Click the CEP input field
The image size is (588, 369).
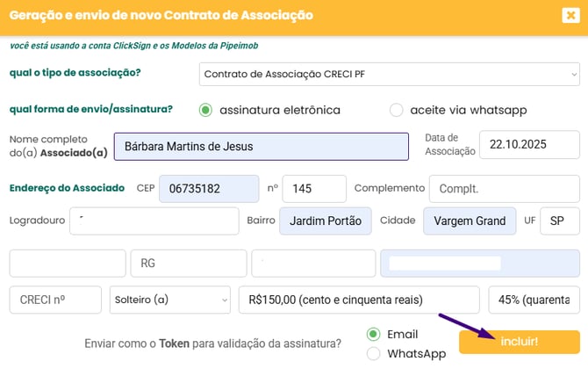click(207, 189)
